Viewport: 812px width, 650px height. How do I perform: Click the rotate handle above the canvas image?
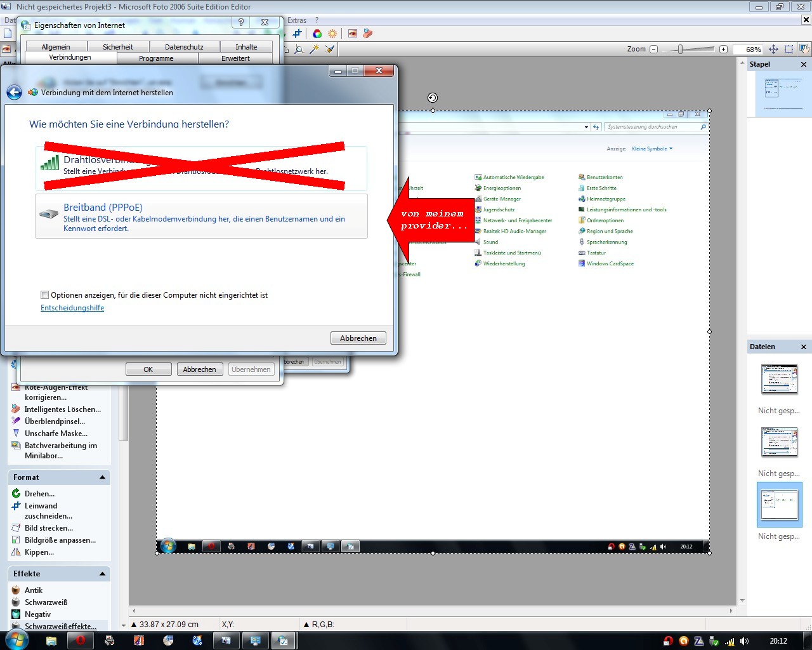[432, 98]
